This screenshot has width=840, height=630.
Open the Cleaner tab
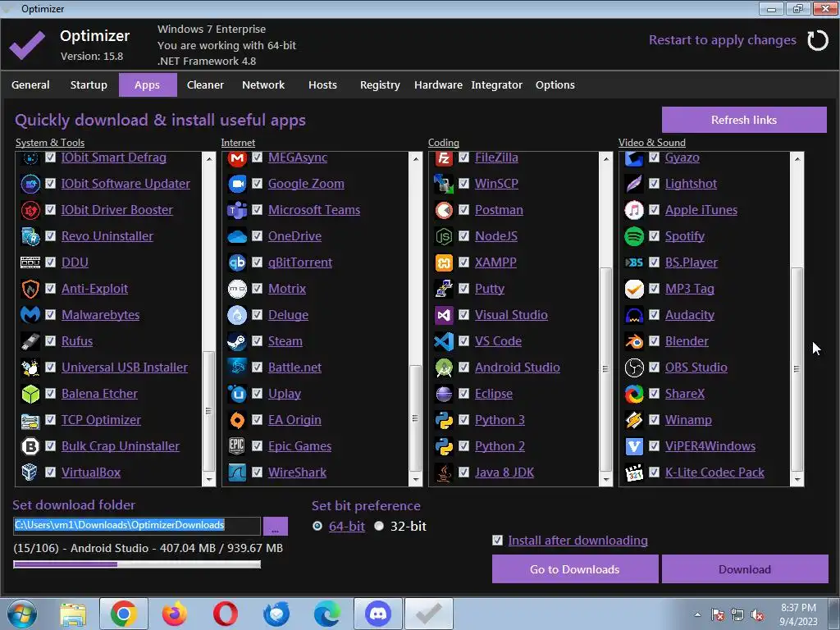tap(205, 84)
